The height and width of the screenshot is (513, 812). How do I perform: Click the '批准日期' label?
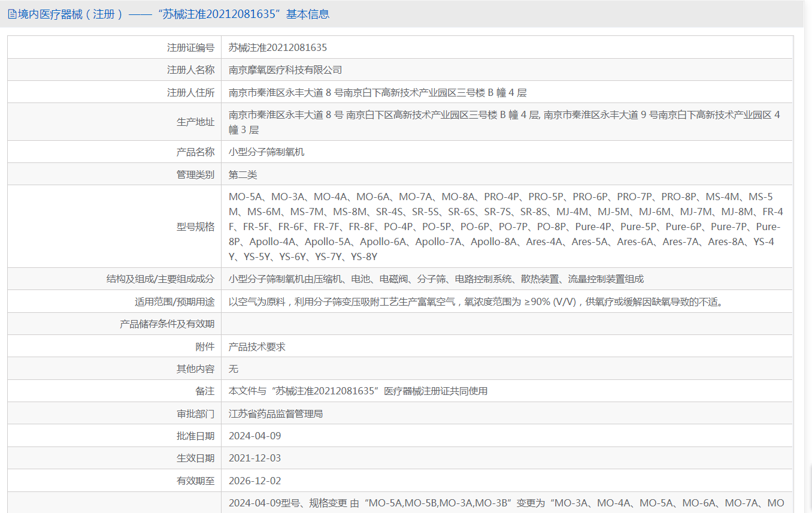pyautogui.click(x=195, y=436)
